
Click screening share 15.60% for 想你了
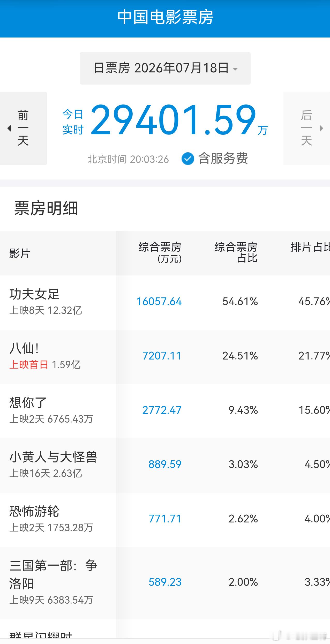click(314, 410)
